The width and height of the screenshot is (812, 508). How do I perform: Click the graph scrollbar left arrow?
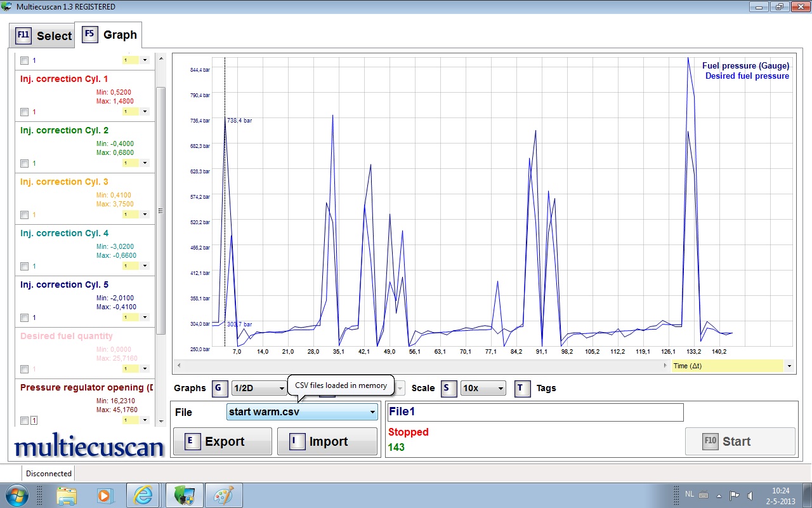coord(178,366)
